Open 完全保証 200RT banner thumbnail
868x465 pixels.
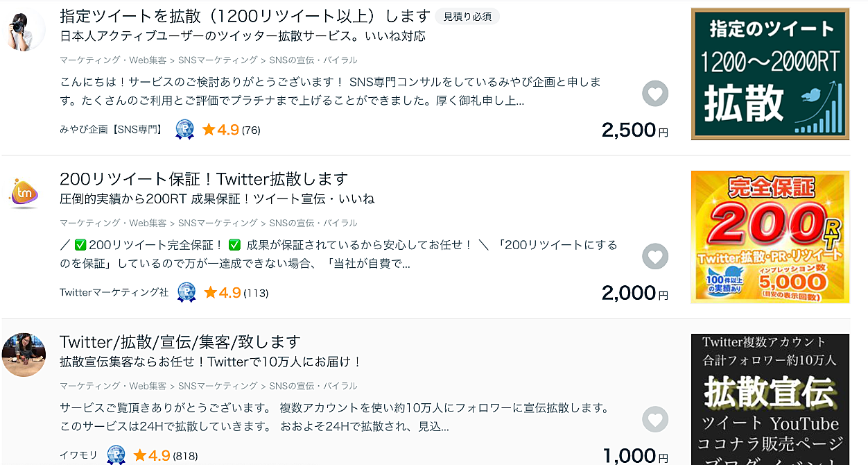point(770,237)
